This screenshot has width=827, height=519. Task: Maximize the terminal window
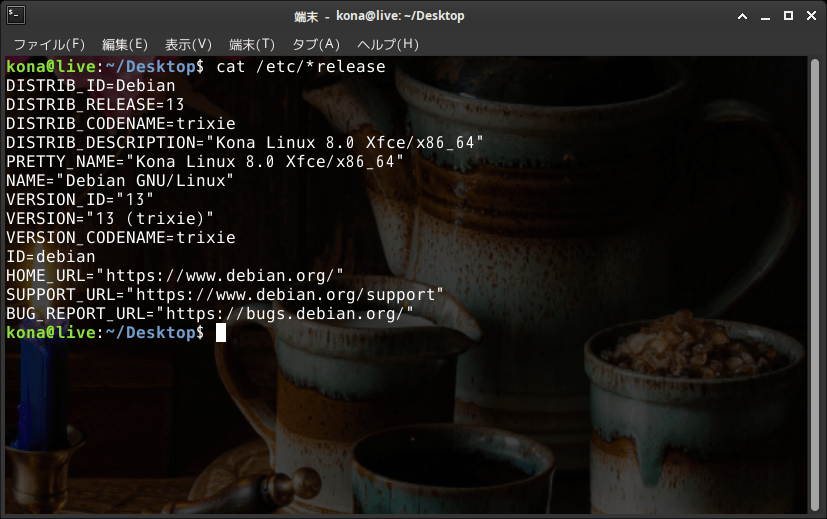pos(788,15)
